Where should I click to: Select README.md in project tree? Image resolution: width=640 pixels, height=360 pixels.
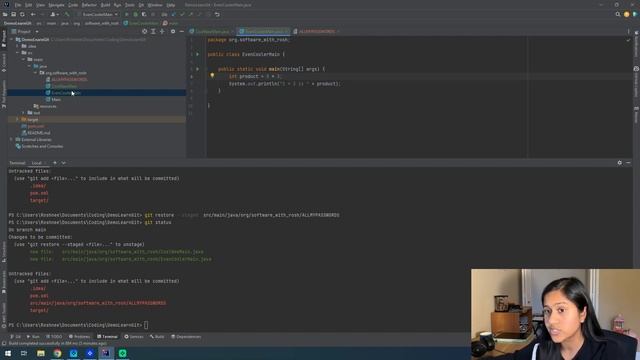click(x=36, y=133)
